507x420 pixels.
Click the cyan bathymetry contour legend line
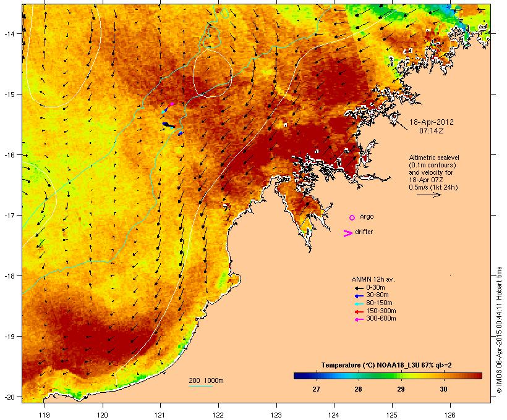200,386
